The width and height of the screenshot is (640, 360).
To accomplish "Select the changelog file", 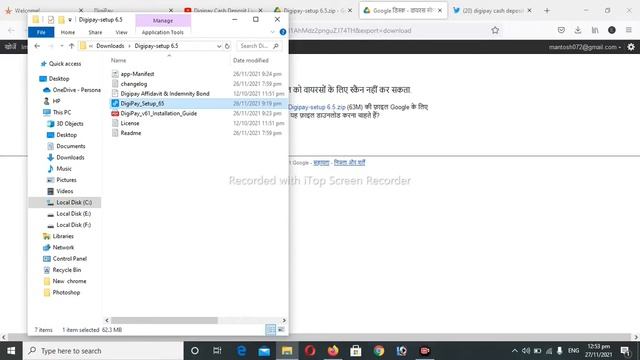I will coord(134,84).
